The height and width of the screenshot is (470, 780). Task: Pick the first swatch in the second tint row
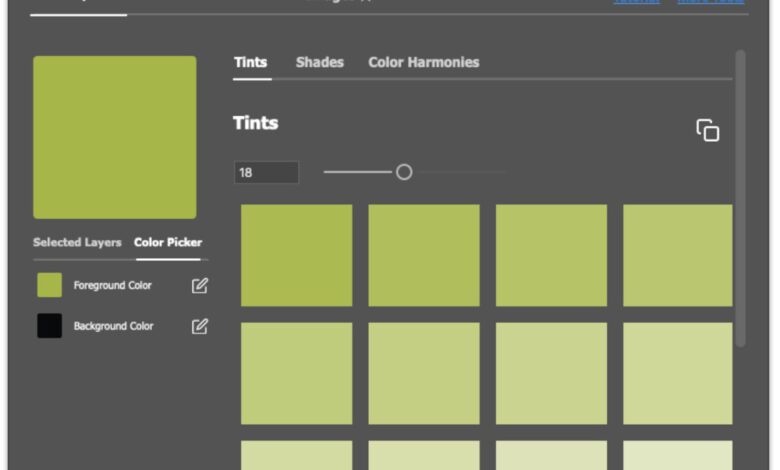pos(296,373)
